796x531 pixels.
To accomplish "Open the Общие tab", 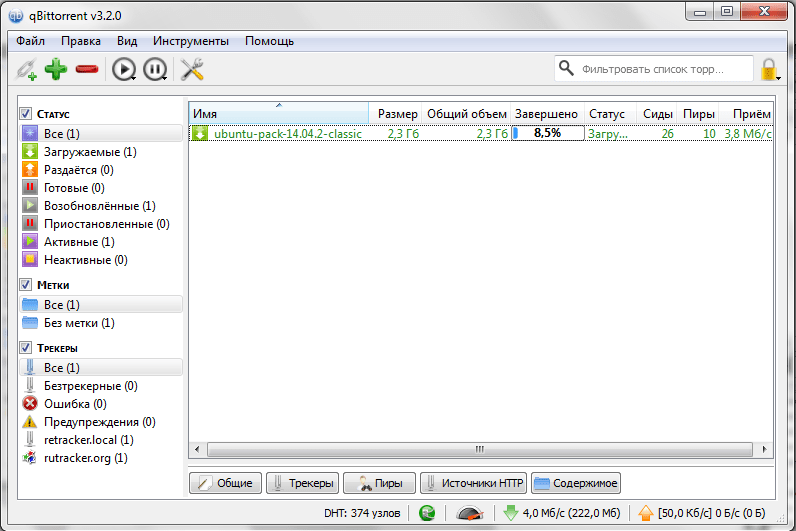I will click(x=225, y=483).
